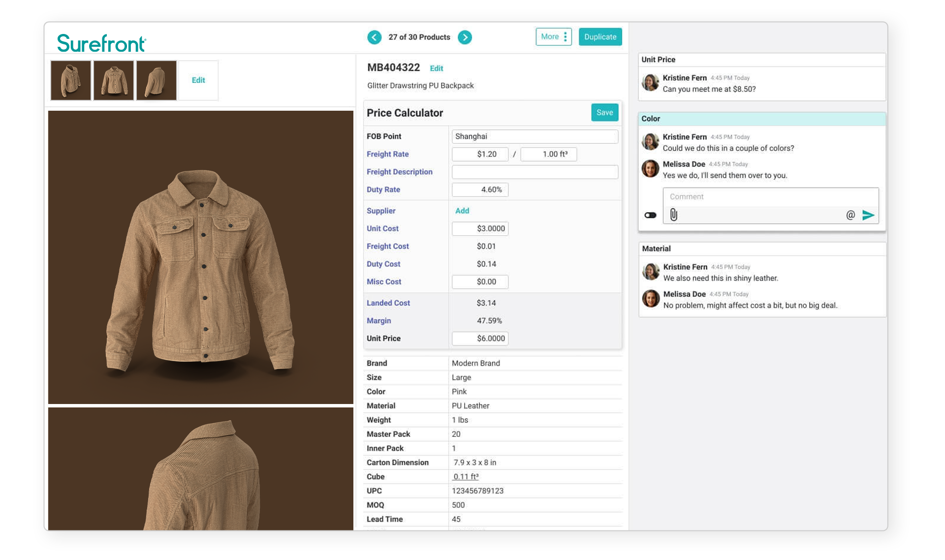Click the Landed Cost label
945x560 pixels.
pyautogui.click(x=388, y=303)
